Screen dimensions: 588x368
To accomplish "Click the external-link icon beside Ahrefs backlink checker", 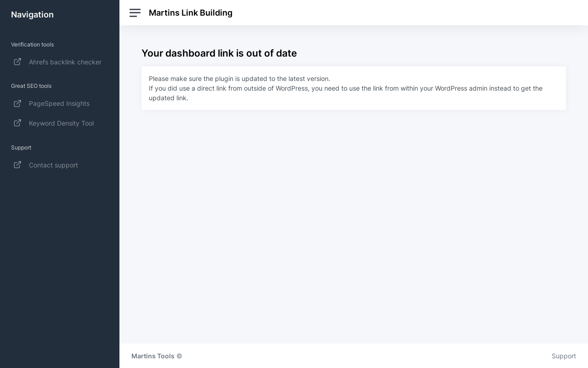I will 17,62.
